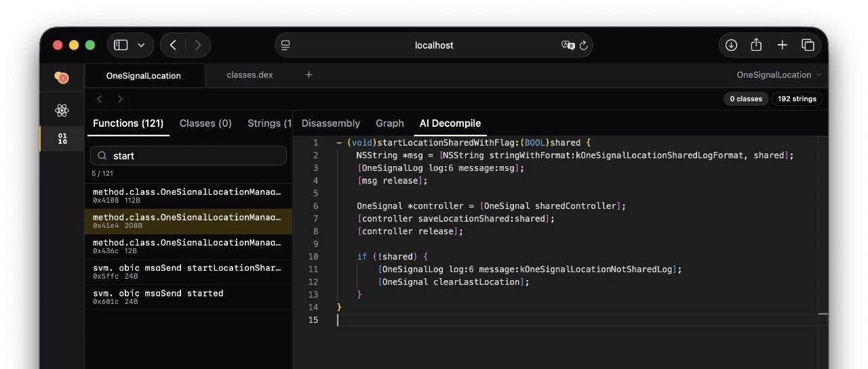Switch to the classes.dex file tab
868x369 pixels.
[250, 75]
